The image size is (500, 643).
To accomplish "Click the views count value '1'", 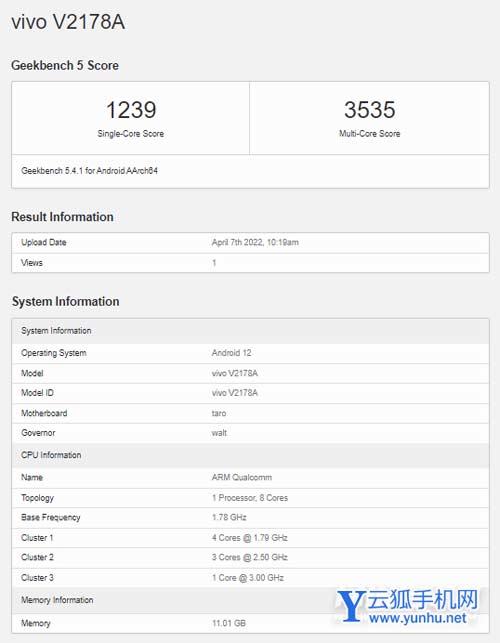I will click(x=214, y=262).
